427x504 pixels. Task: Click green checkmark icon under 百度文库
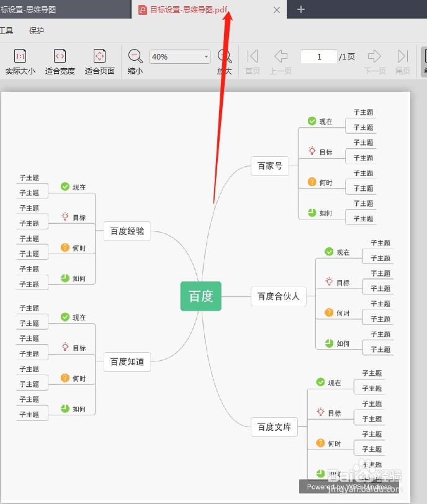320,382
